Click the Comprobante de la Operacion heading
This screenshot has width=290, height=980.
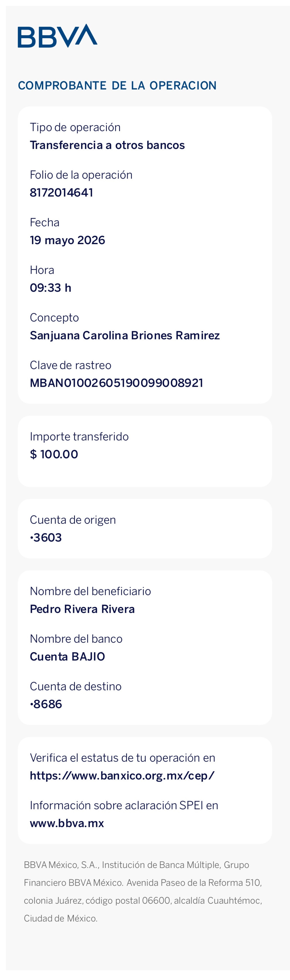click(117, 86)
